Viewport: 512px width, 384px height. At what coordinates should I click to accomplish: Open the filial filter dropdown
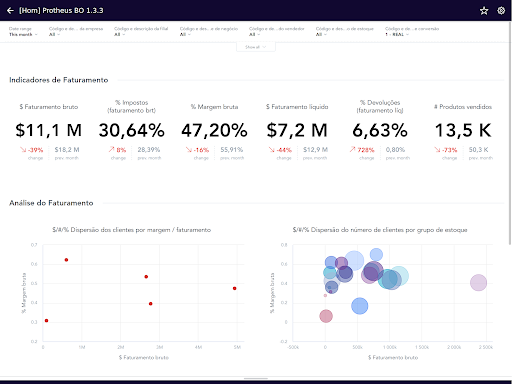119,34
